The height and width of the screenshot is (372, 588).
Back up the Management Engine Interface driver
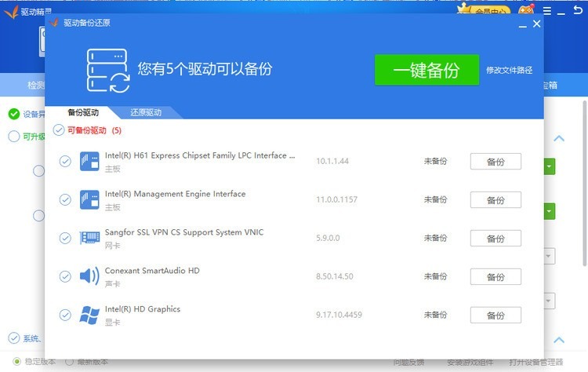pos(495,199)
